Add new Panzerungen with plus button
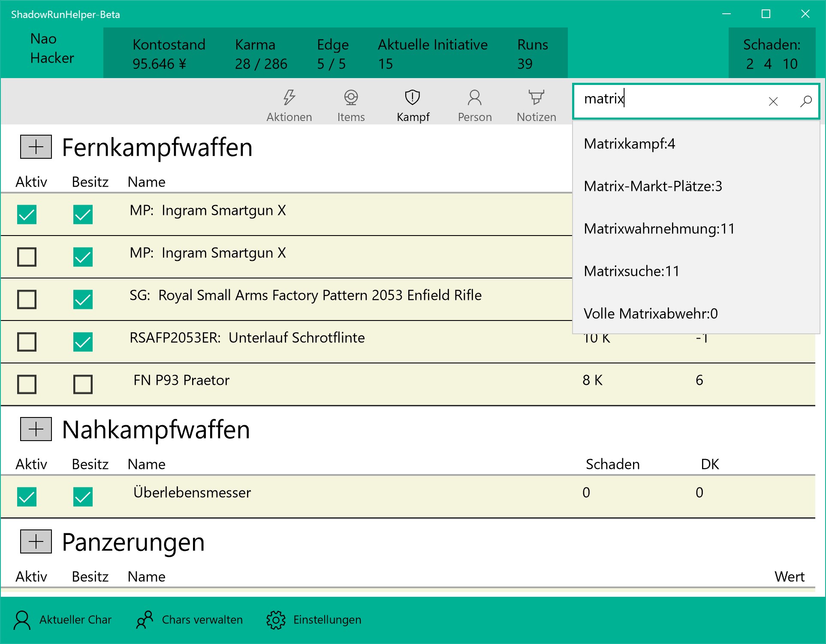 (36, 541)
